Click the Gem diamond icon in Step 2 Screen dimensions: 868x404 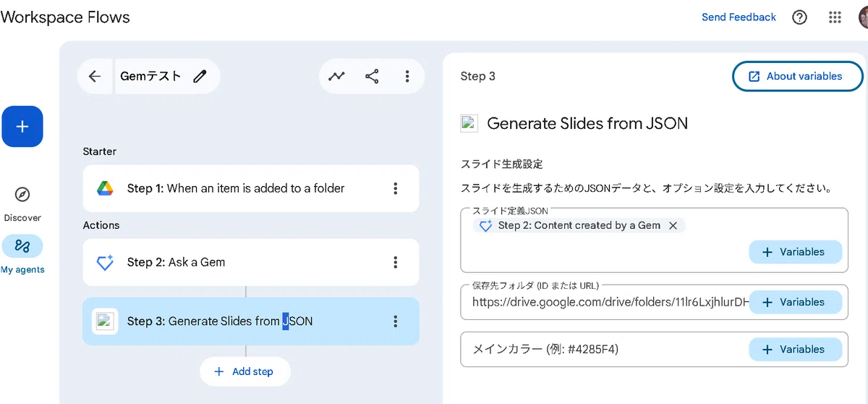point(106,262)
